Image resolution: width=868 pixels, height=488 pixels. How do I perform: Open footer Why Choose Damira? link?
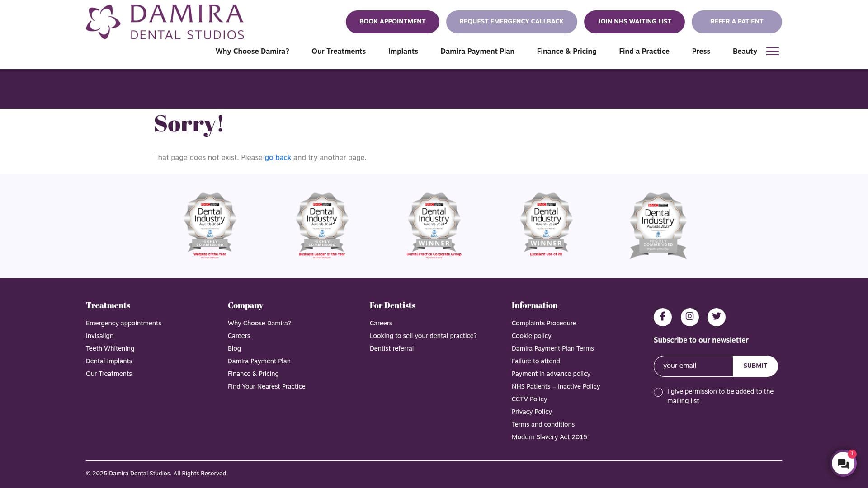pyautogui.click(x=259, y=323)
